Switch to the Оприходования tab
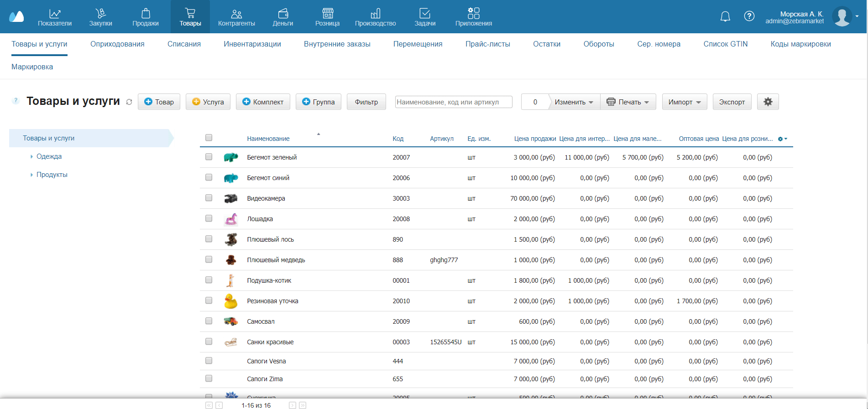 117,44
